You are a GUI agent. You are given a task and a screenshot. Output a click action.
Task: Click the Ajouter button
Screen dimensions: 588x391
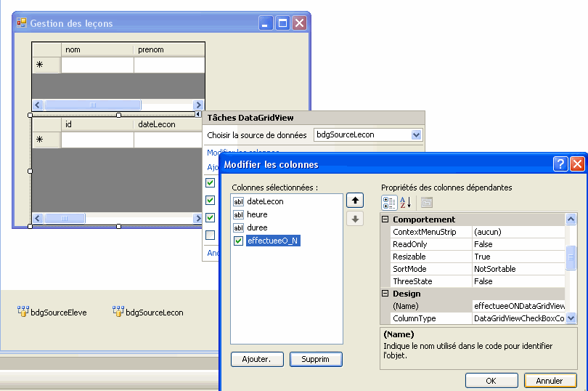[257, 359]
